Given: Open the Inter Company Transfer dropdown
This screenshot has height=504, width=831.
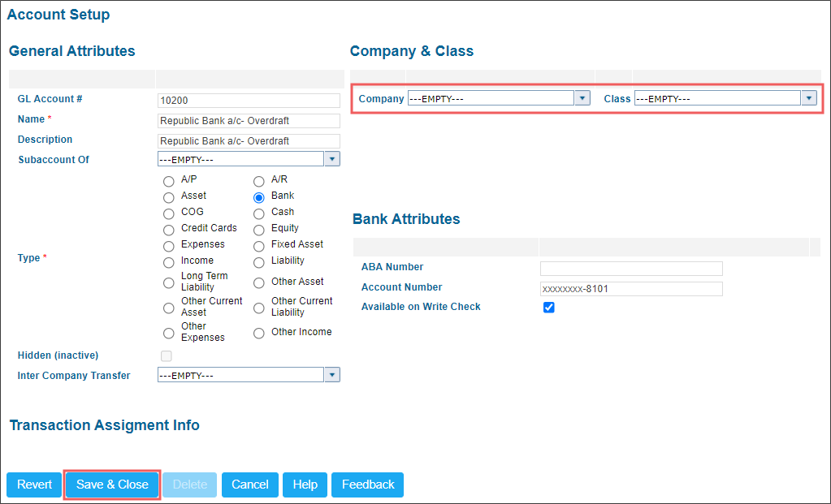Looking at the screenshot, I should [x=331, y=374].
